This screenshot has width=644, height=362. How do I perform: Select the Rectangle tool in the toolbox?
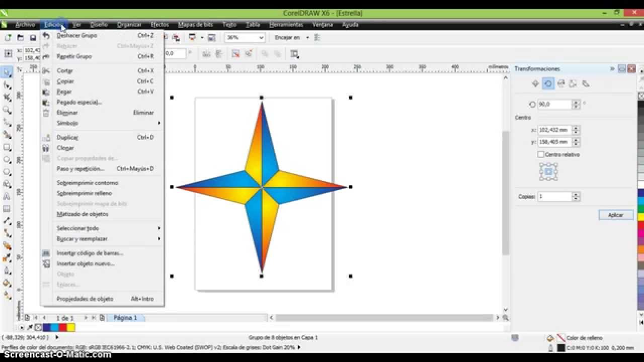tap(7, 147)
